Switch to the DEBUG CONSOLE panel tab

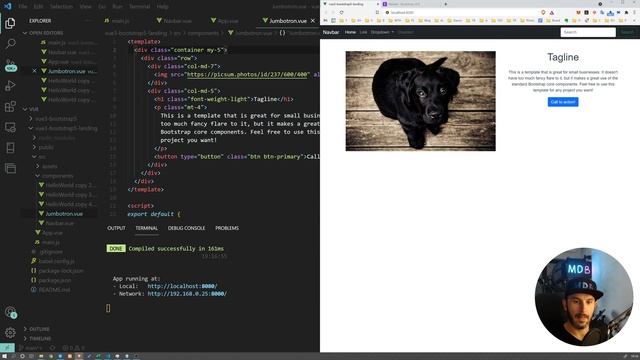(x=187, y=228)
